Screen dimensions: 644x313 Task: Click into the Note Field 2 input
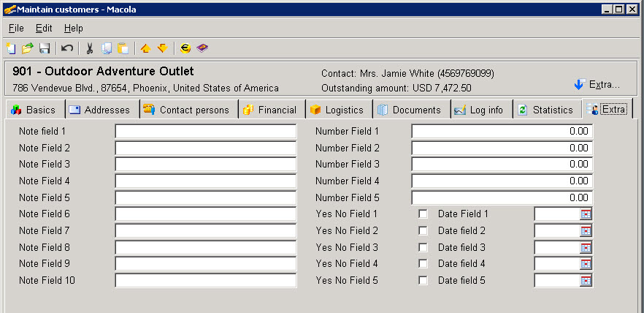[x=205, y=148]
